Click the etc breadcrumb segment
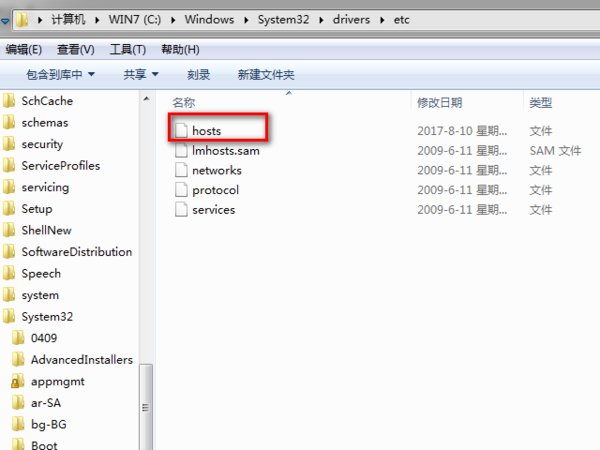The image size is (600, 450). pyautogui.click(x=401, y=19)
